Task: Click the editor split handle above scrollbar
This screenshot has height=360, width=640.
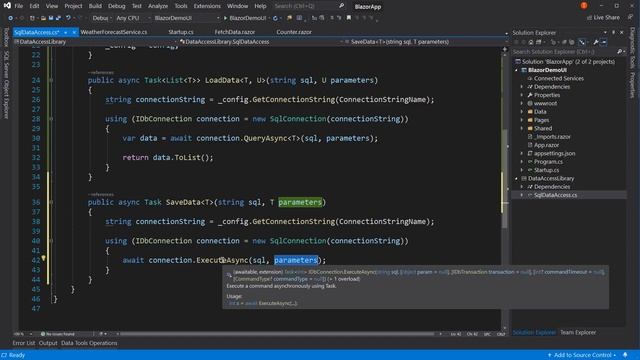Action: [x=505, y=49]
